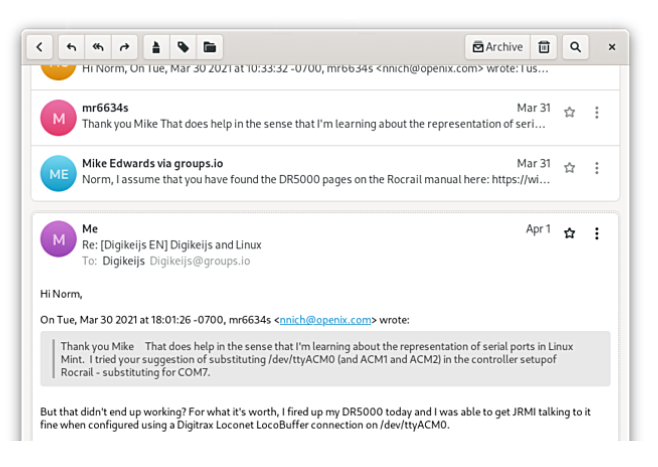This screenshot has width=658, height=467.
Task: Toggle star on the Apr 1 message
Action: (x=569, y=233)
